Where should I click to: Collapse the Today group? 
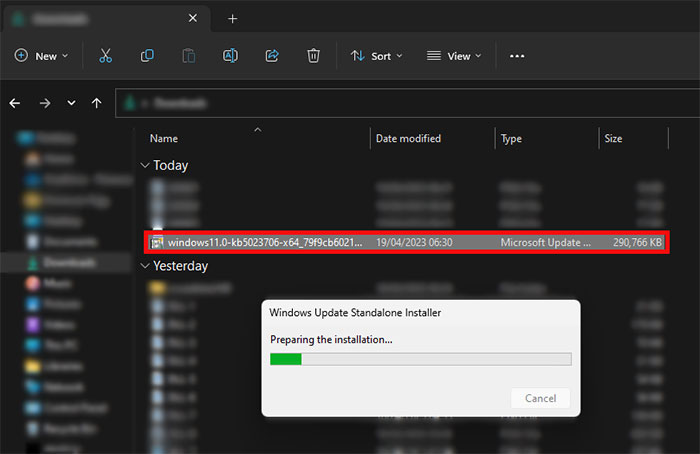[x=145, y=166]
